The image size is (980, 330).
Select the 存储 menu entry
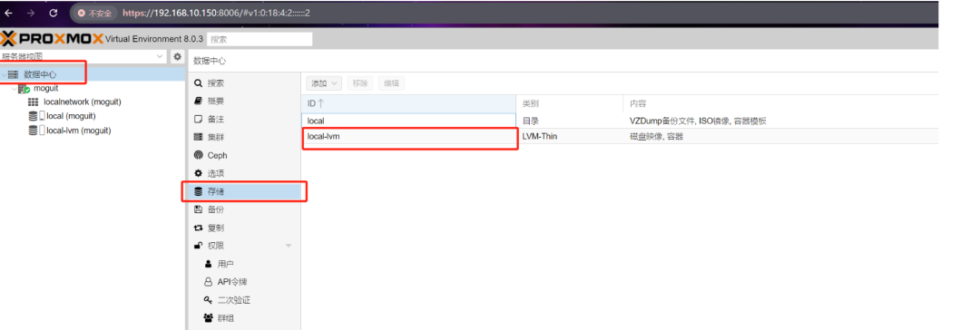pyautogui.click(x=244, y=191)
